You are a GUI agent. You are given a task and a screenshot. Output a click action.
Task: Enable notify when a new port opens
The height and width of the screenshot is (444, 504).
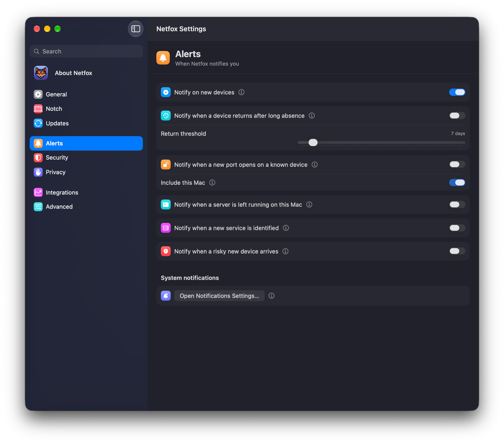pos(457,165)
